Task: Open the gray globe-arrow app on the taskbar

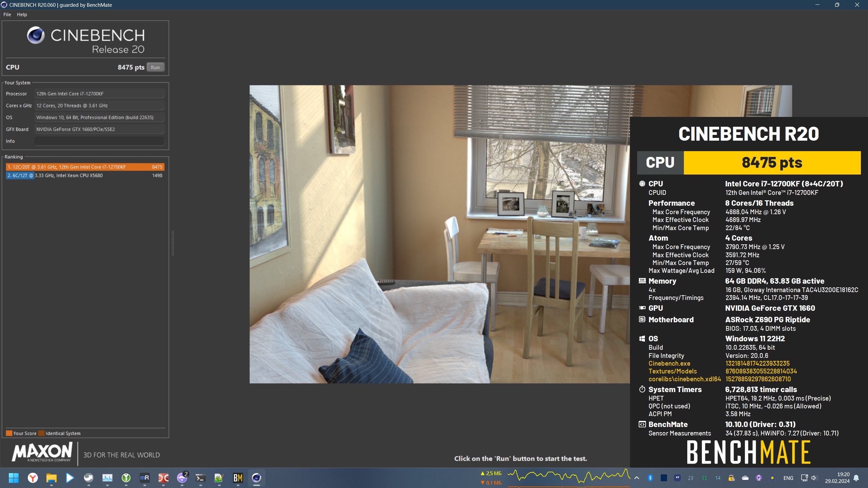Action: 88,478
